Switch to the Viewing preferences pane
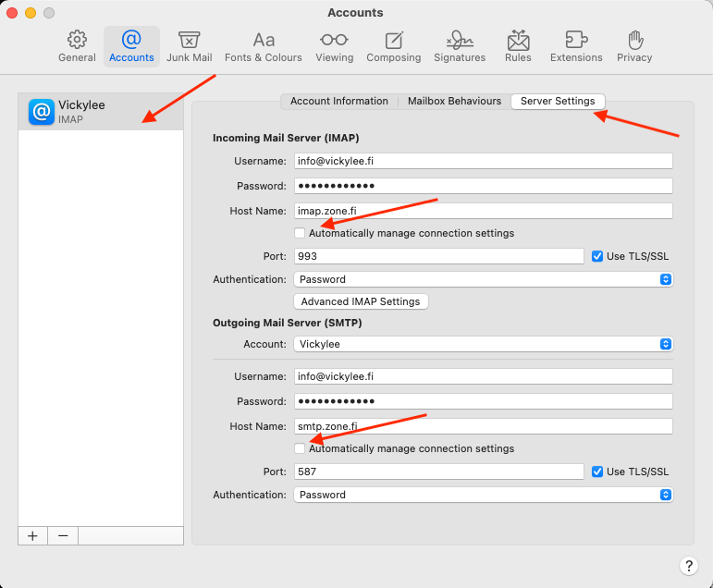 334,46
